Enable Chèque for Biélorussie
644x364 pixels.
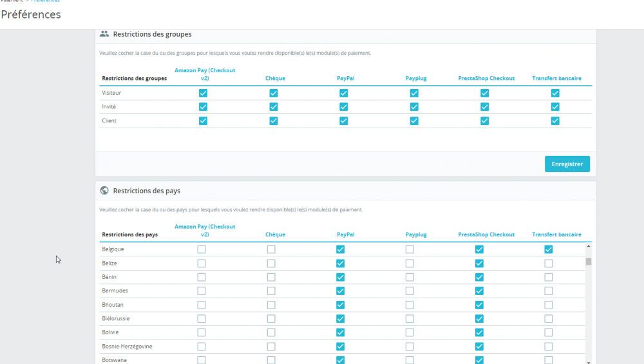271,319
